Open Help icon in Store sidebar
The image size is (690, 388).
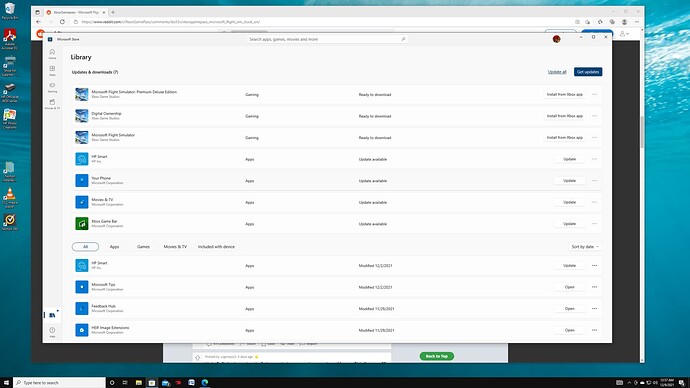[52, 332]
